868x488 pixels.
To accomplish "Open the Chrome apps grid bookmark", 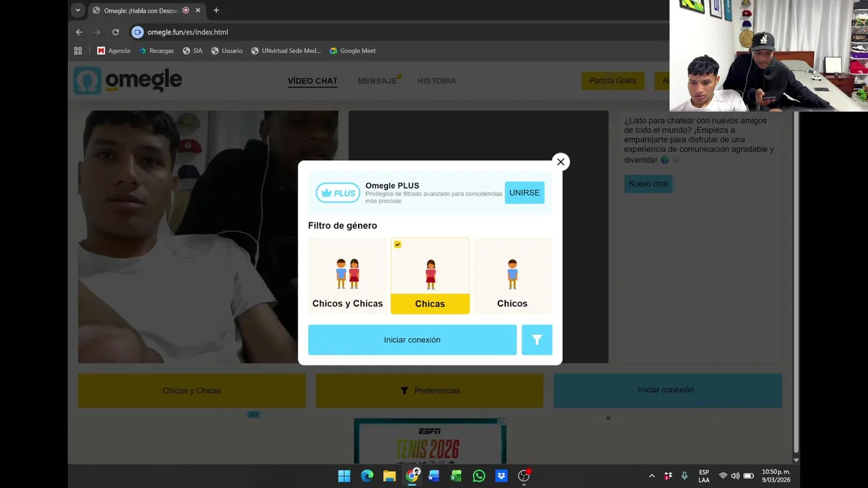I will coord(78,51).
